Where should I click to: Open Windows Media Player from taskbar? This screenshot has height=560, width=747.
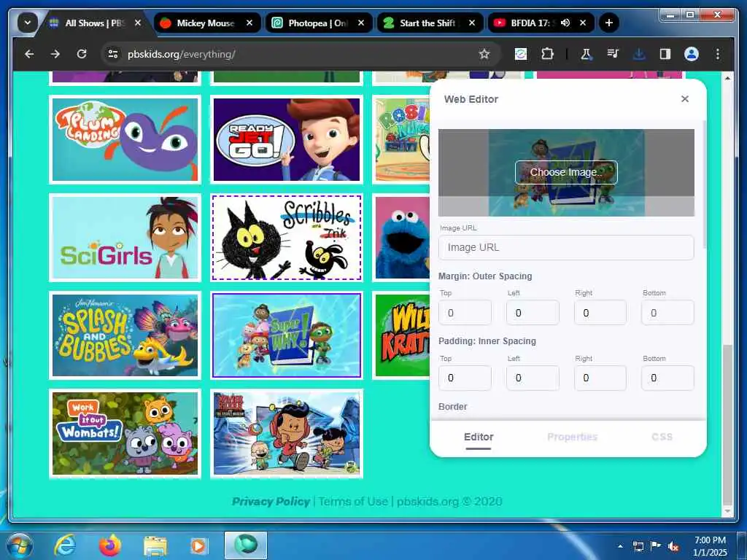coord(199,545)
